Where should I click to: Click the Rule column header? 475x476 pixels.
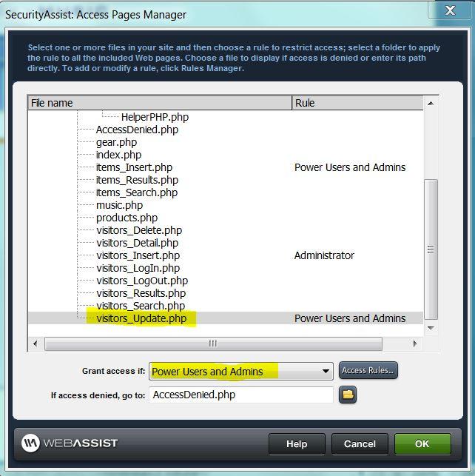[357, 103]
